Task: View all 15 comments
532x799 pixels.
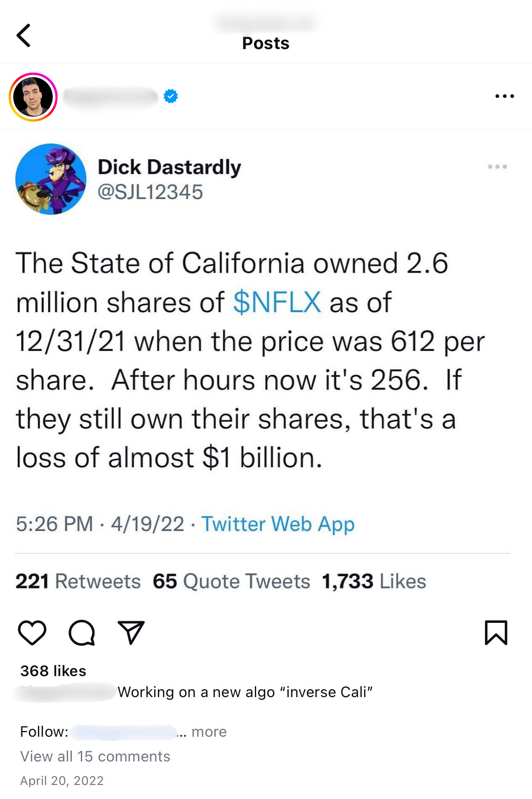Action: pyautogui.click(x=95, y=757)
